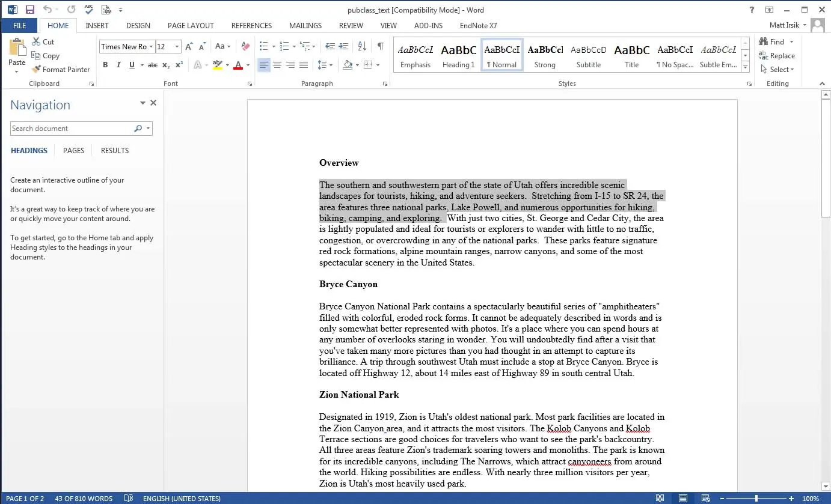Shrink the font size
The width and height of the screenshot is (831, 504).
(203, 46)
